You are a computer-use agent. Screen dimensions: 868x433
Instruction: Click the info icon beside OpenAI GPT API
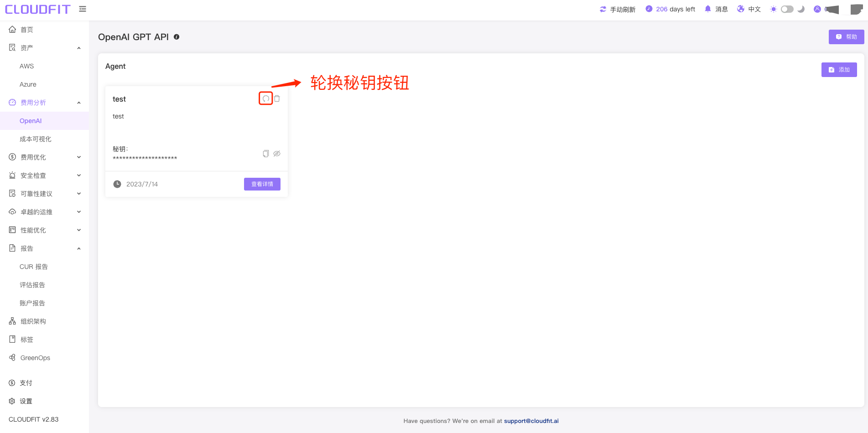point(177,37)
